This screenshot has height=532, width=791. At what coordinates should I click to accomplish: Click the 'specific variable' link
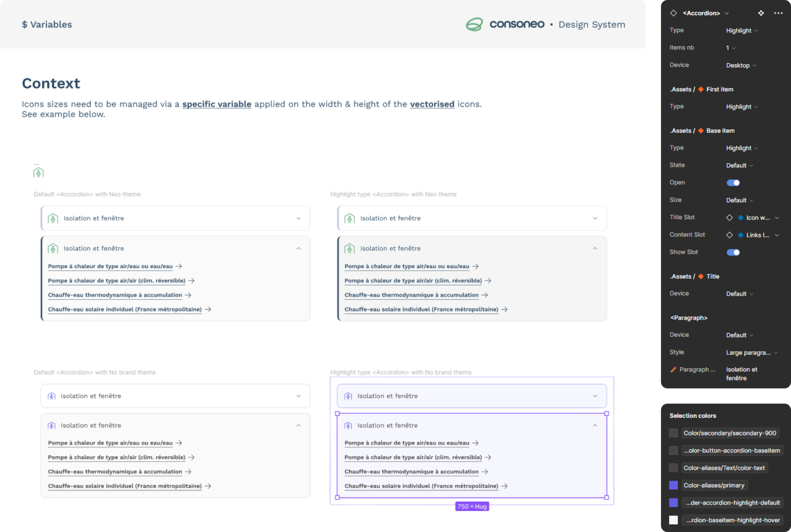click(217, 104)
